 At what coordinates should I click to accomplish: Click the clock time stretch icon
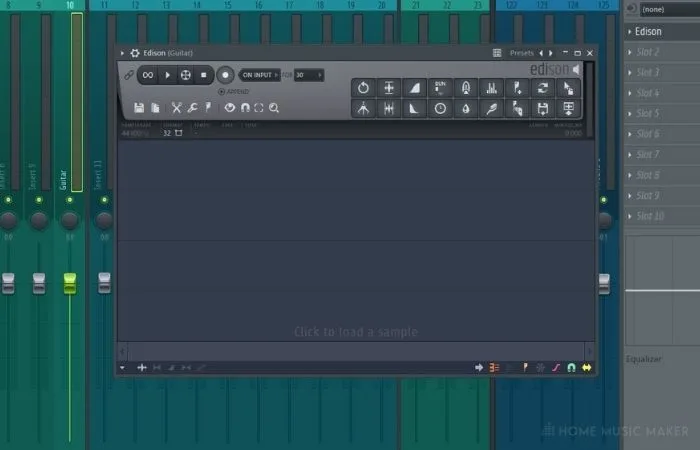click(x=440, y=108)
